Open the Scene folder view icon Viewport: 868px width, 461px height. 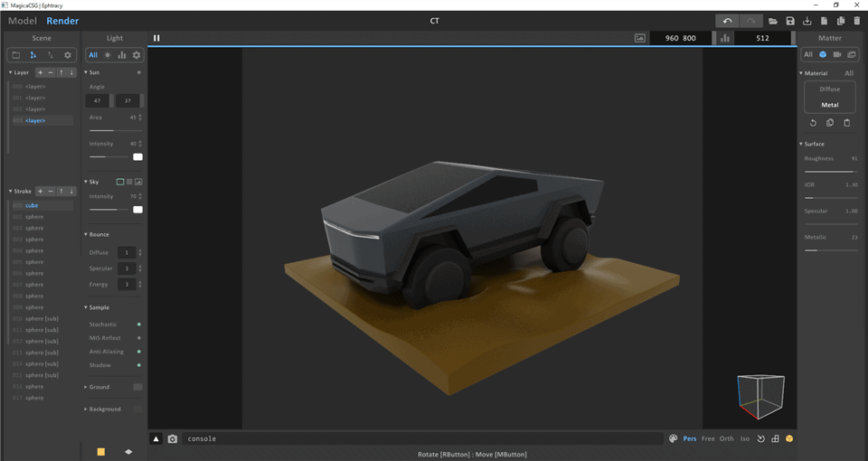click(x=16, y=55)
